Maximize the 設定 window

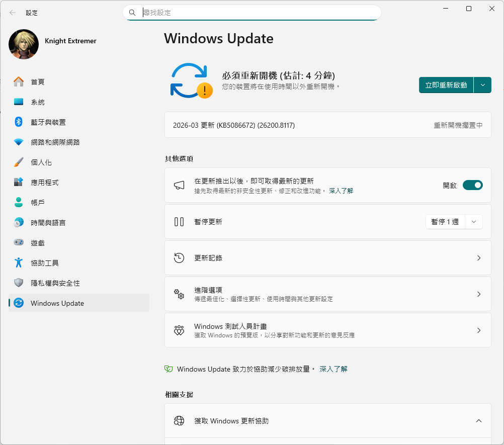(469, 9)
